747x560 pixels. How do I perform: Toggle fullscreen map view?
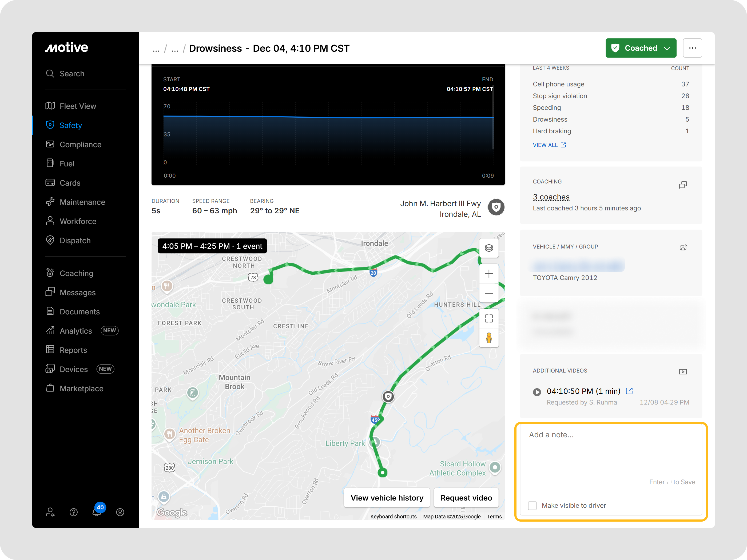point(489,318)
